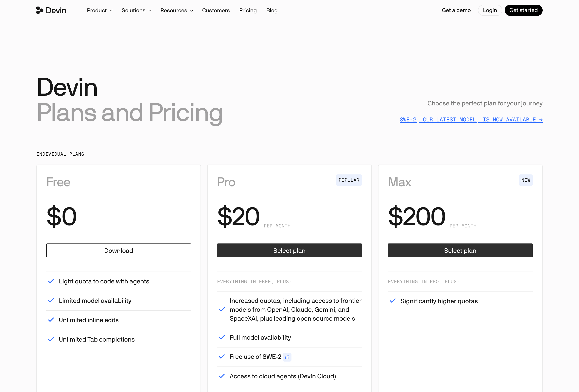Click checkmark beside Light quota feature
Viewport: 579px width, 392px height.
point(51,281)
